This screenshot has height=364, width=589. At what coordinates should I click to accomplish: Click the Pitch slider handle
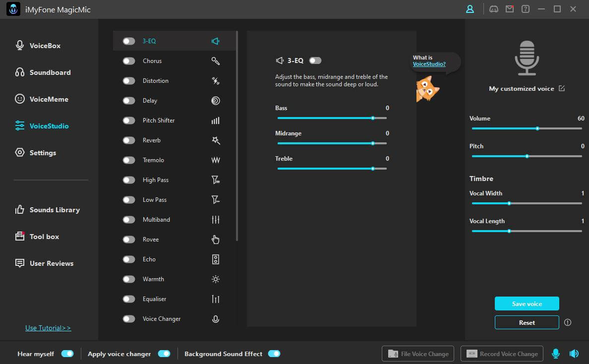coord(527,156)
